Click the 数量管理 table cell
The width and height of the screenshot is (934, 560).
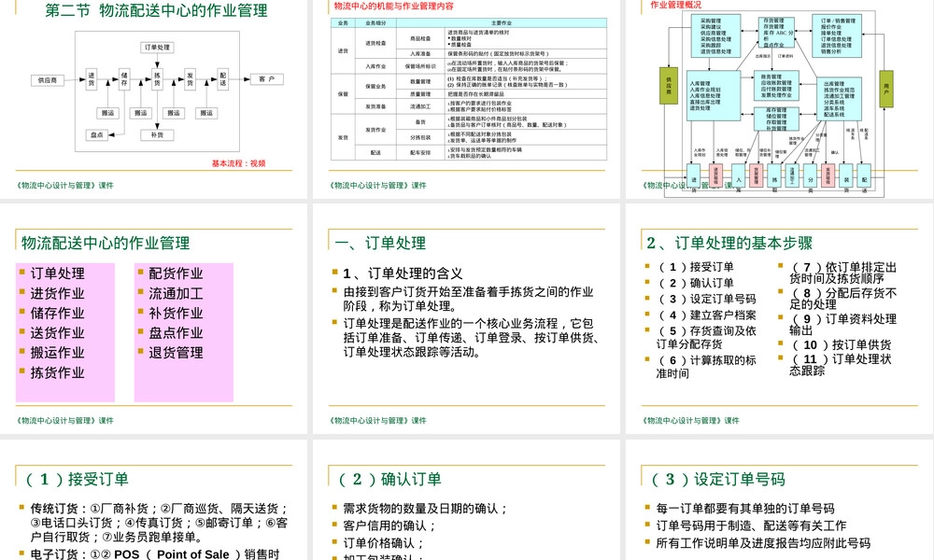420,81
